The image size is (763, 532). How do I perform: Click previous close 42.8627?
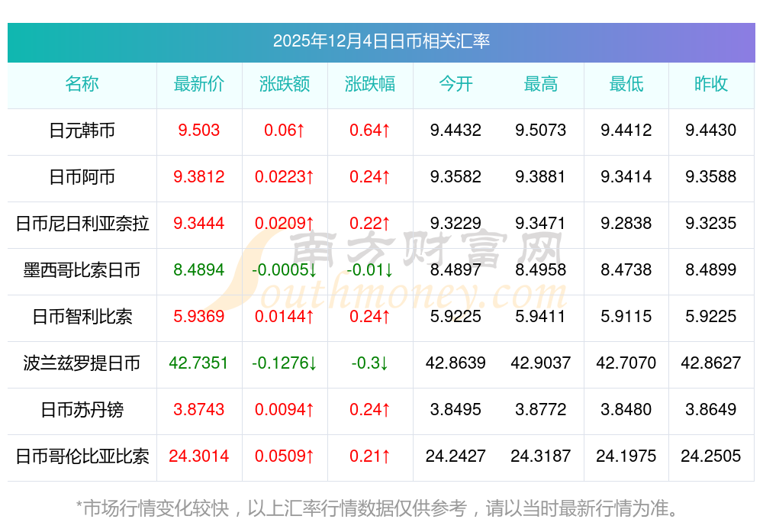pos(711,363)
